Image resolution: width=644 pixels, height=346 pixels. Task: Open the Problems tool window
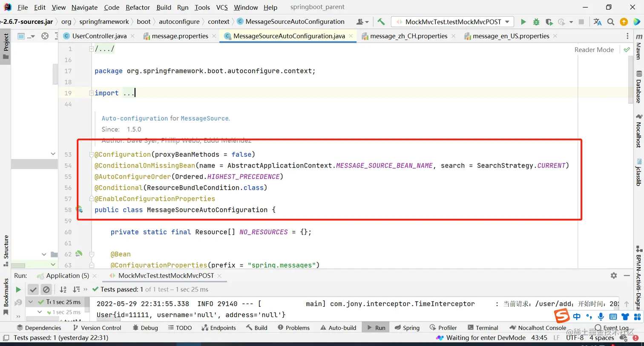click(293, 328)
